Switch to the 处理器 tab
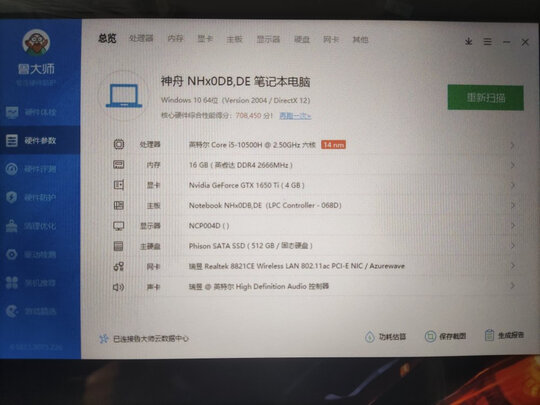The height and width of the screenshot is (405, 540). pyautogui.click(x=141, y=38)
